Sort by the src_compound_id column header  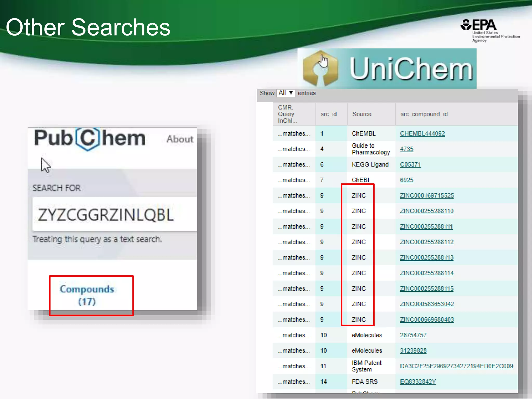(424, 114)
